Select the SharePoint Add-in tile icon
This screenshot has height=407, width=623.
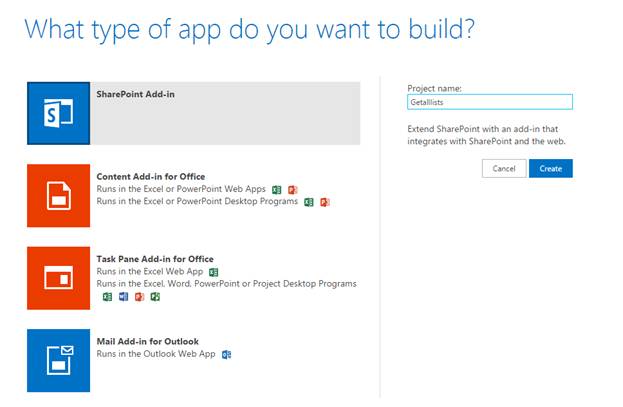(x=59, y=114)
